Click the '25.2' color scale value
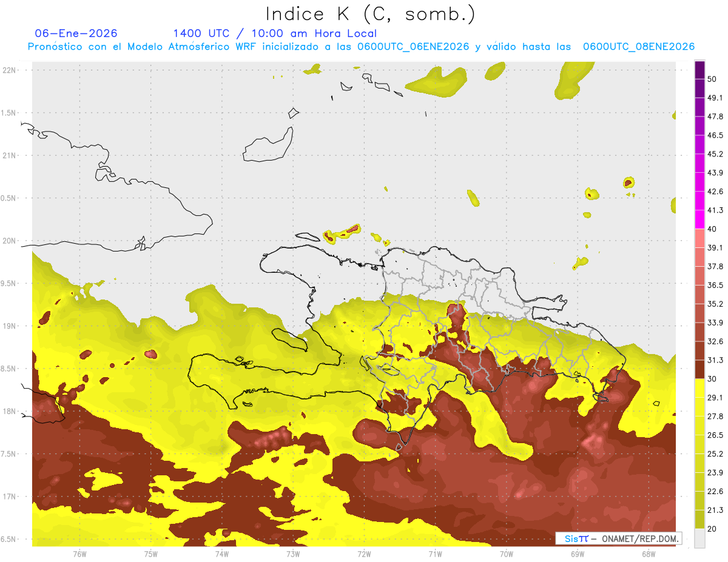This screenshot has height=562, width=728. click(715, 454)
